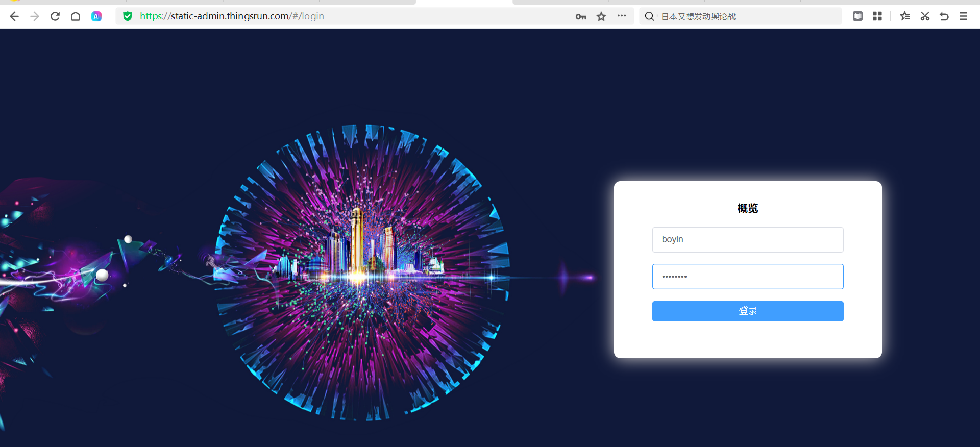Open the three-dot address bar menu
This screenshot has height=447, width=980.
(x=621, y=16)
